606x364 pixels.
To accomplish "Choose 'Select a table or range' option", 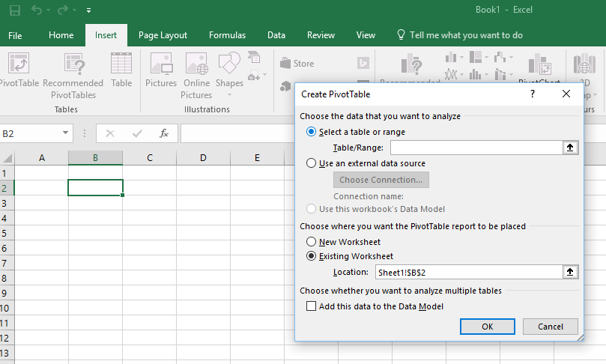I will (312, 132).
